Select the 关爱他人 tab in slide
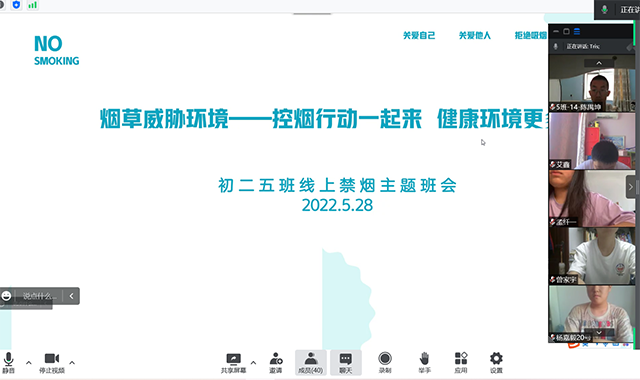 click(475, 36)
